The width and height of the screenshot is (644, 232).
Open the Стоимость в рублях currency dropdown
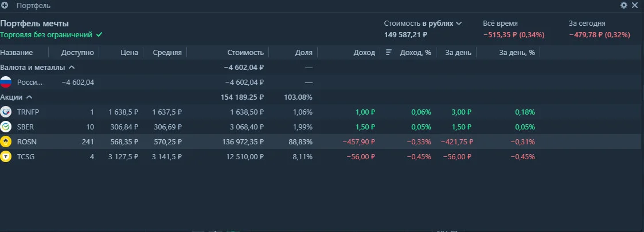[423, 23]
